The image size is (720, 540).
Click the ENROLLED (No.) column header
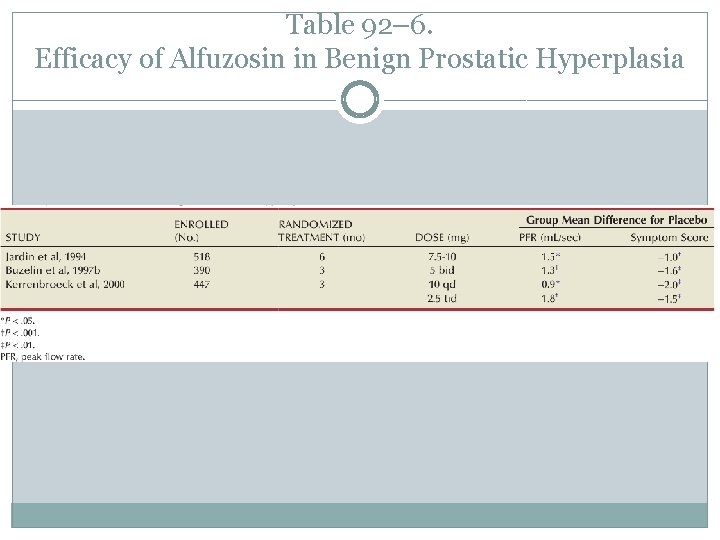(x=201, y=230)
